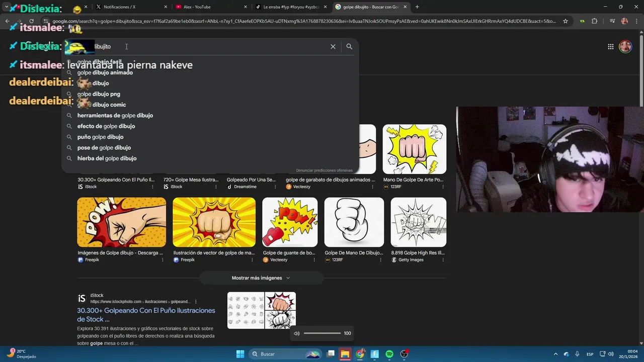Screen dimensions: 644x362
Task: Click the 720+ Golpe Mesa Ilustra... caption
Action: pos(191,179)
